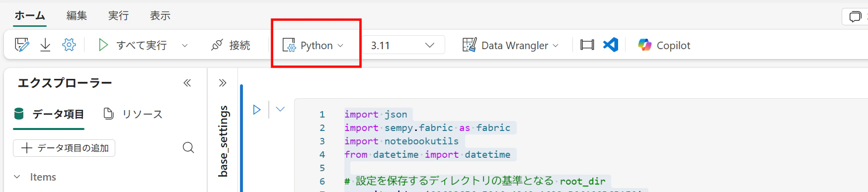The image size is (868, 192).
Task: Collapse the Items tree node
Action: (x=17, y=177)
